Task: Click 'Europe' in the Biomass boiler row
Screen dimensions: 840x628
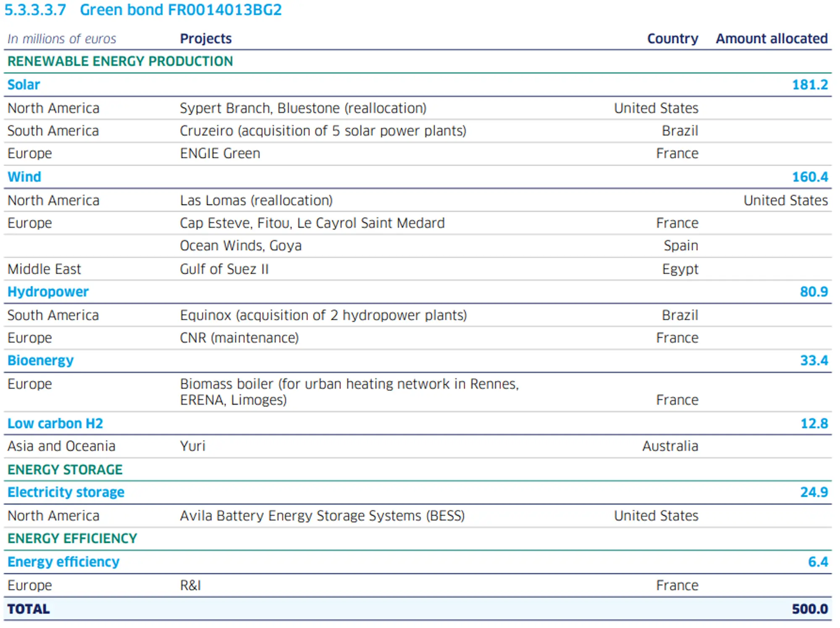Action: [29, 384]
